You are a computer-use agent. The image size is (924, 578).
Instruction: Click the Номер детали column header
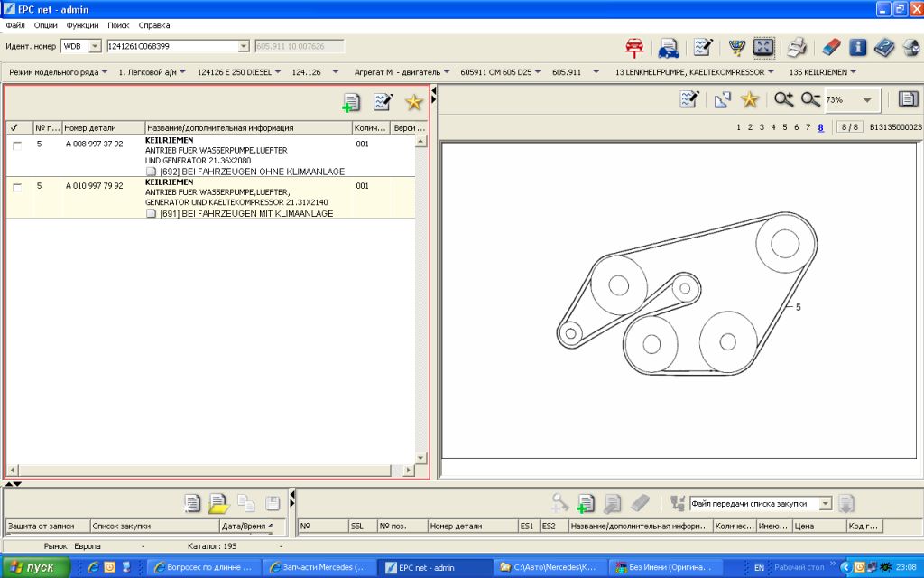(90, 128)
